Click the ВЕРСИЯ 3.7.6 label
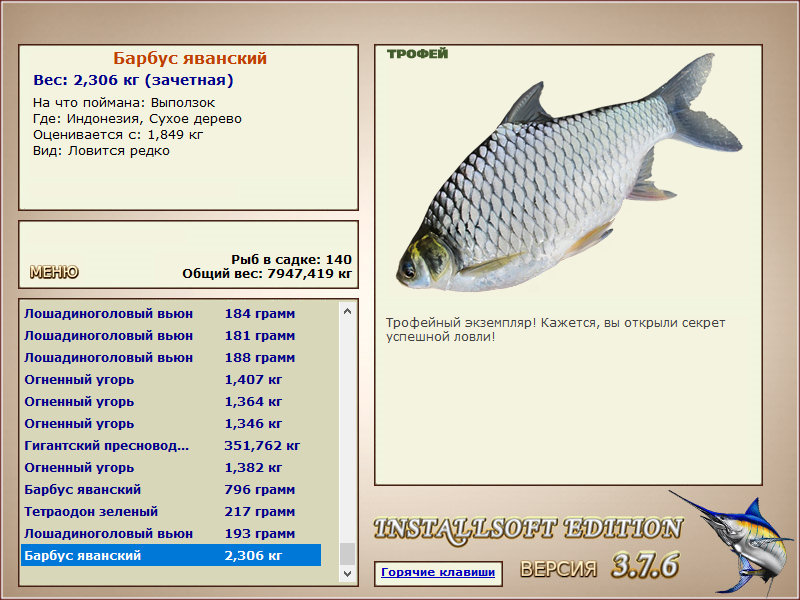 [x=600, y=566]
